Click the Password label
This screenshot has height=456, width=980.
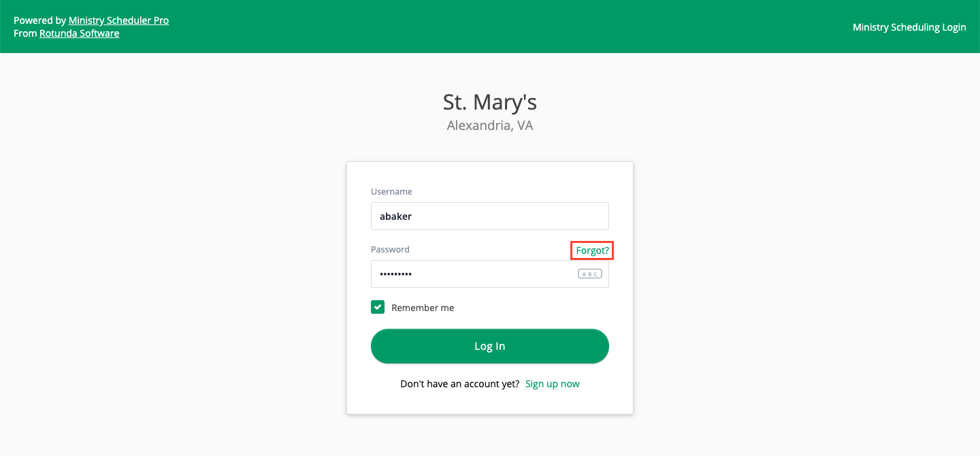pos(390,249)
